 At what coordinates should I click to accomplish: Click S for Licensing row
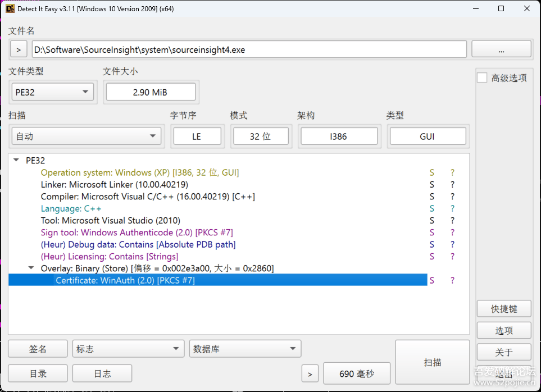click(432, 257)
